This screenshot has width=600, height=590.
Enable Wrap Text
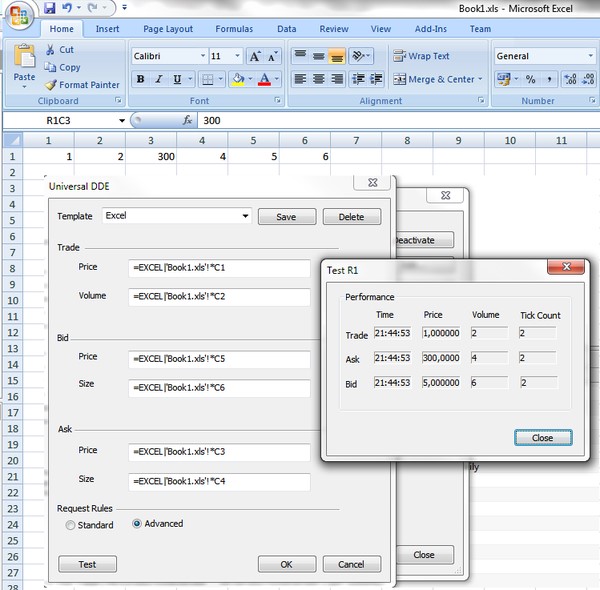[421, 56]
